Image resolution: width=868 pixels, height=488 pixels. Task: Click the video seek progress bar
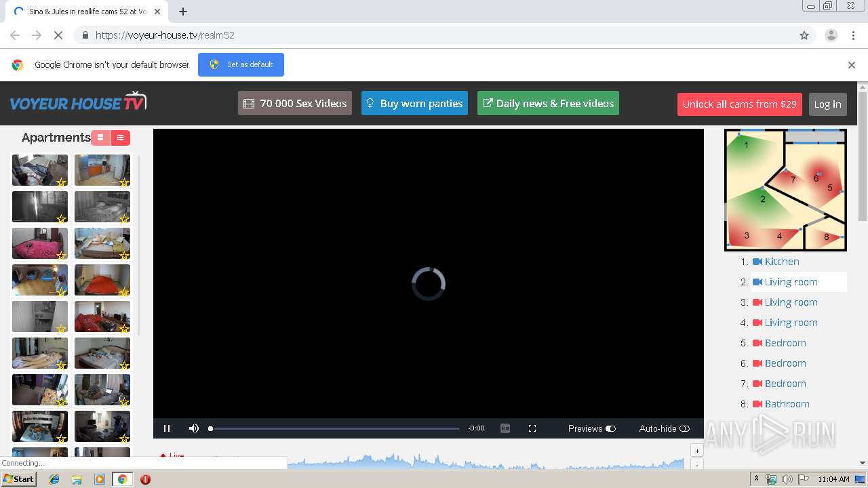pos(334,428)
